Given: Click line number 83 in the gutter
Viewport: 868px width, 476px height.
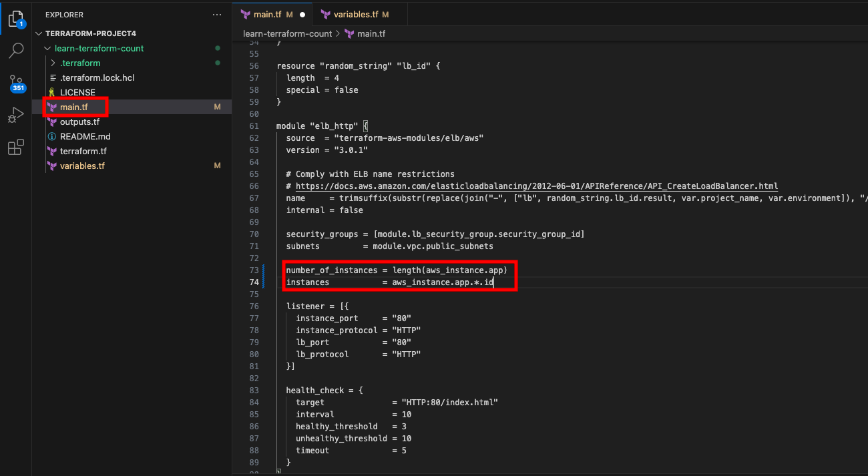Looking at the screenshot, I should (254, 391).
